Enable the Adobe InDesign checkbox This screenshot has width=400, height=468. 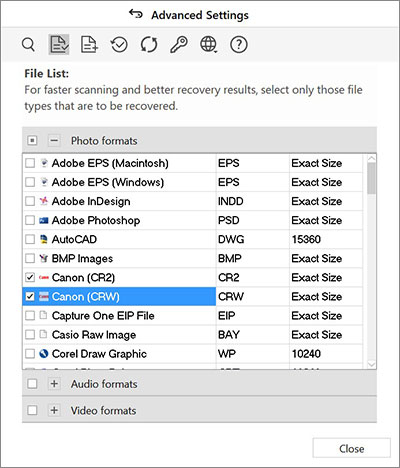pyautogui.click(x=30, y=201)
